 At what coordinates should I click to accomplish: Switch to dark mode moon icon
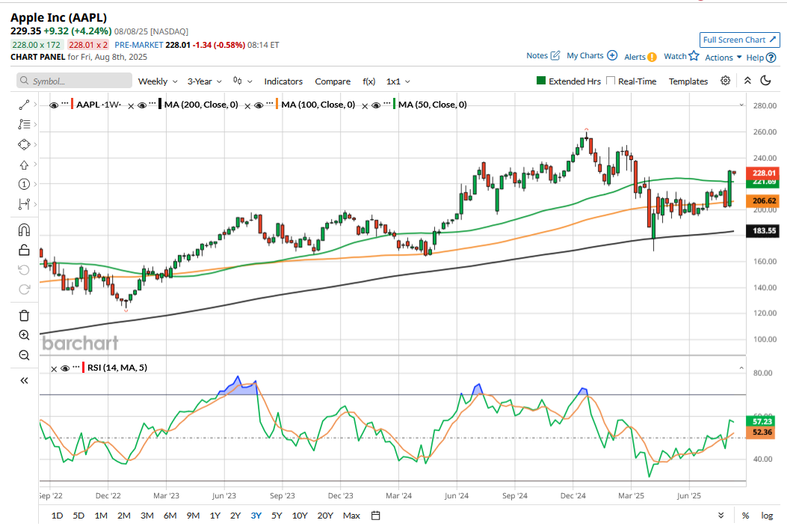(766, 81)
